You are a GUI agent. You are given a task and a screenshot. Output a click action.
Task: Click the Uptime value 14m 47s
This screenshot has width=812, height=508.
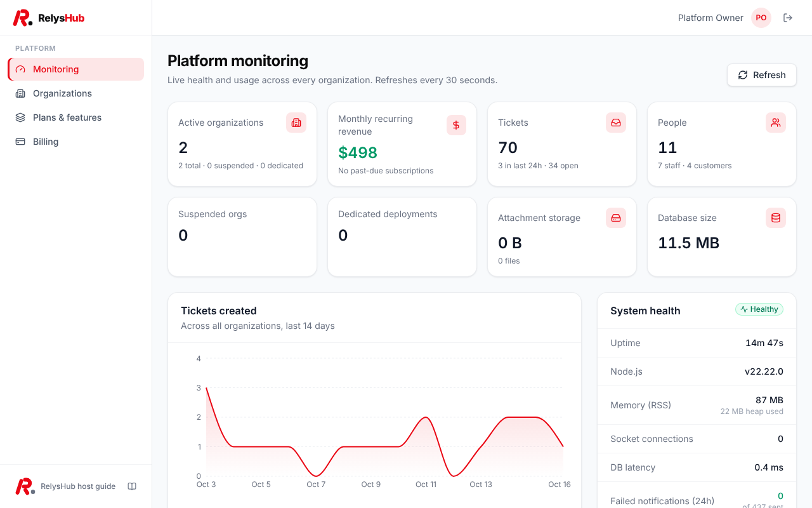(x=764, y=343)
